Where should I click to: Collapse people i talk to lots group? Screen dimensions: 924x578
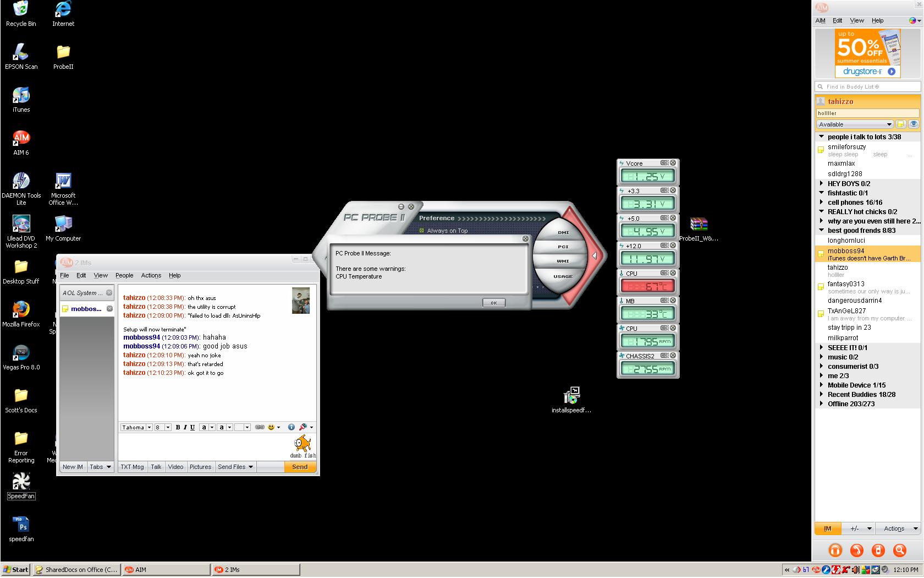pos(822,137)
